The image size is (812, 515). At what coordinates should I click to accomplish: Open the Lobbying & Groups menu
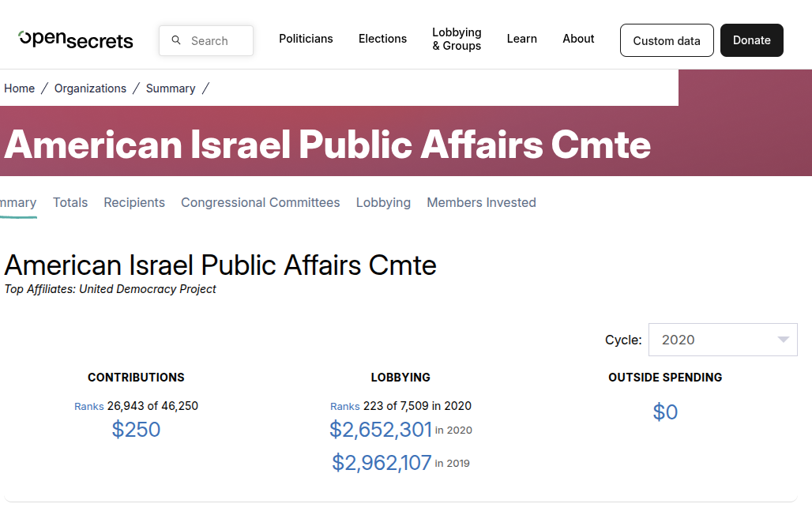(x=457, y=39)
